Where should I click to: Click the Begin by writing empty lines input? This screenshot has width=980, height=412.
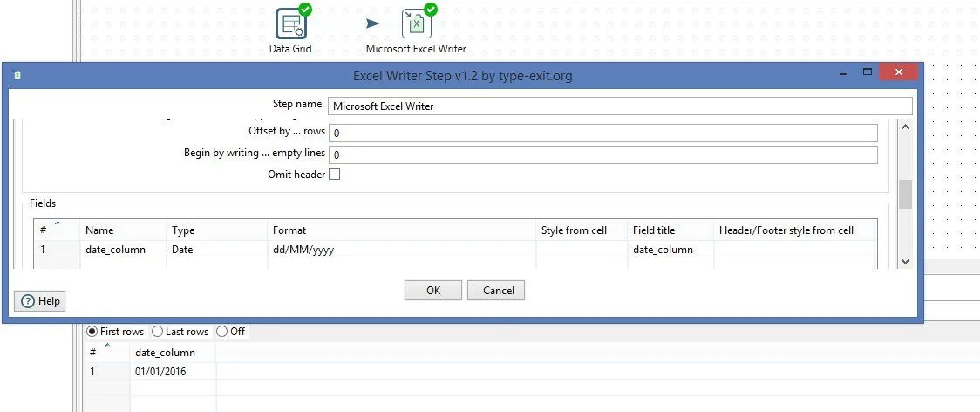click(603, 154)
